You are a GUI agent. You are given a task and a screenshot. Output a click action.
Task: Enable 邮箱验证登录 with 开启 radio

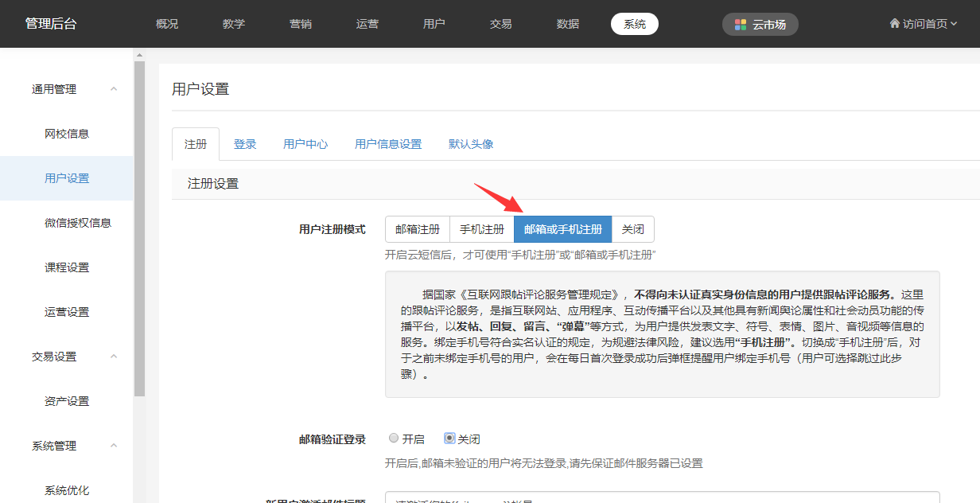(394, 439)
